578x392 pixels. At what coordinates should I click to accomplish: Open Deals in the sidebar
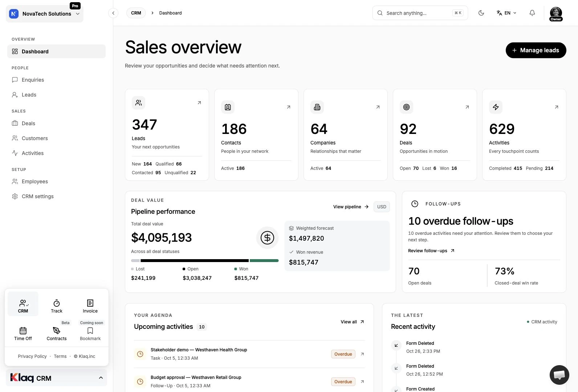[x=56, y=123]
